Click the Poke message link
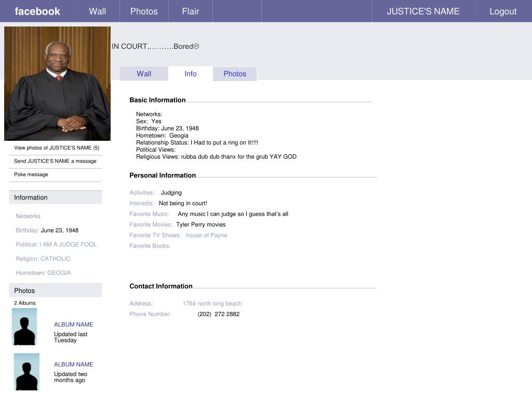532x399 pixels. [31, 175]
